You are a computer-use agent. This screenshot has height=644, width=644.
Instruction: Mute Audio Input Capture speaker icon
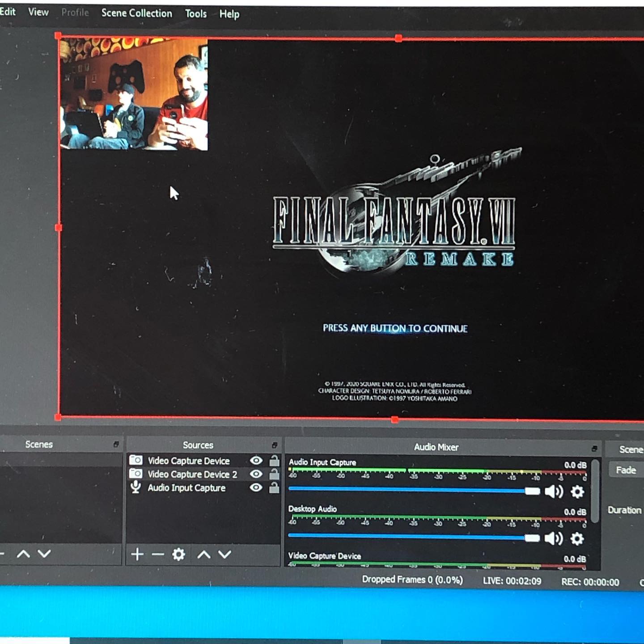554,491
